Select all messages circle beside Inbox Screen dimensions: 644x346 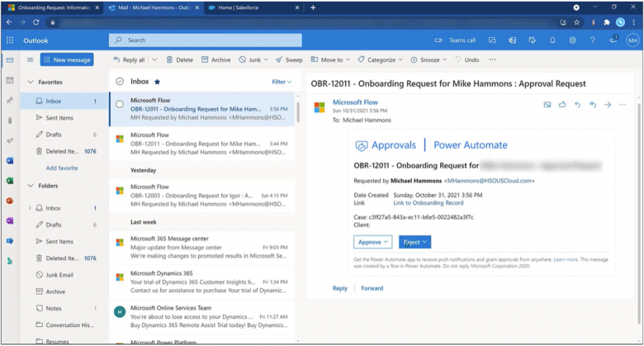pos(120,82)
